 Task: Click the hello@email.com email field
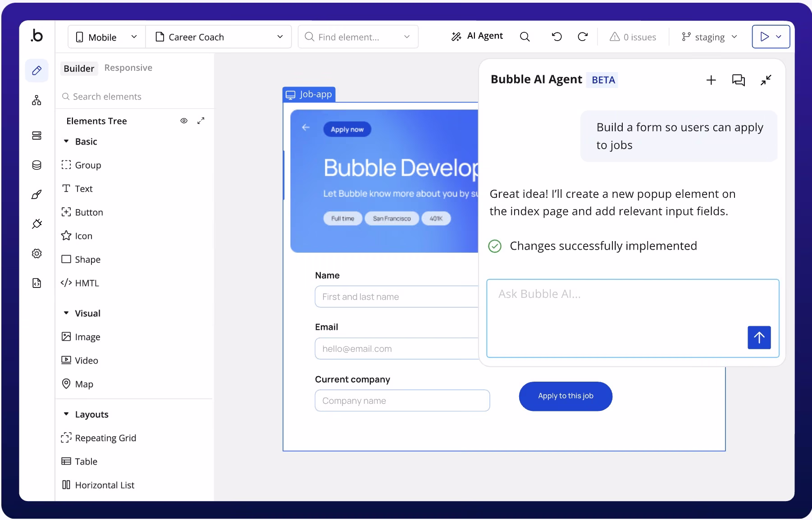pos(397,348)
